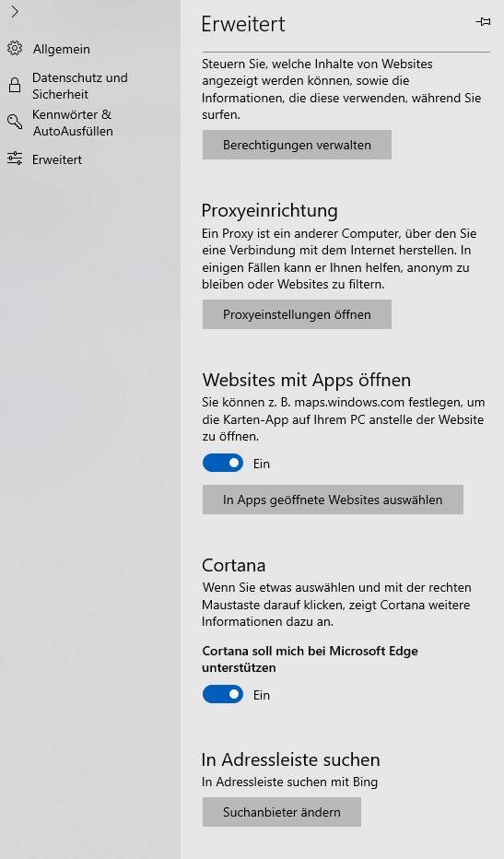The width and height of the screenshot is (504, 859).
Task: Open the Allgemein settings section
Action: tap(62, 49)
